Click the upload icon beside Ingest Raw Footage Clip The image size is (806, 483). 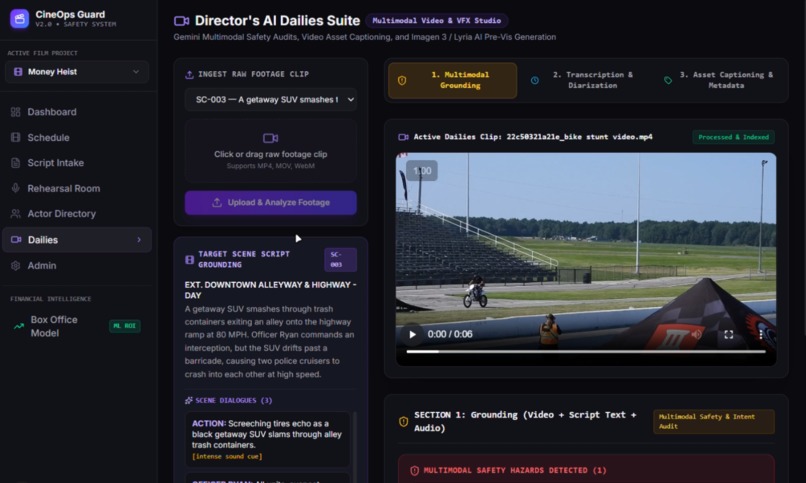pyautogui.click(x=189, y=75)
